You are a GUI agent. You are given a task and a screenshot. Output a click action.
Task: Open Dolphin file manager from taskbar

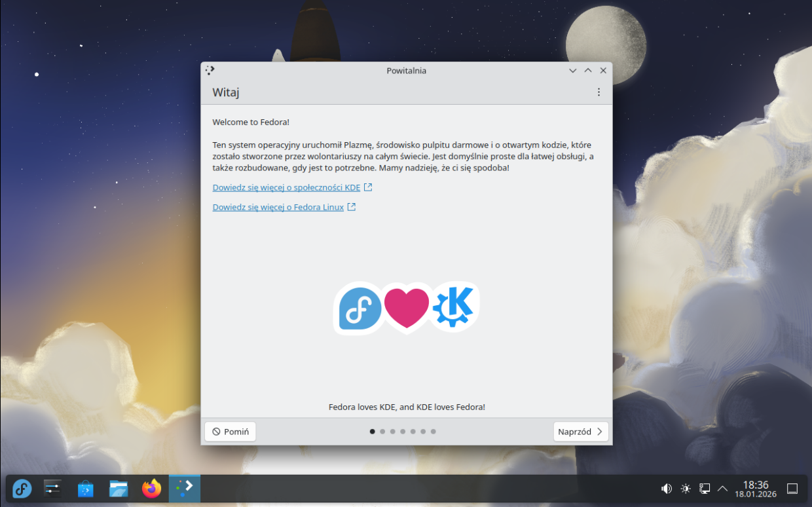click(x=119, y=489)
